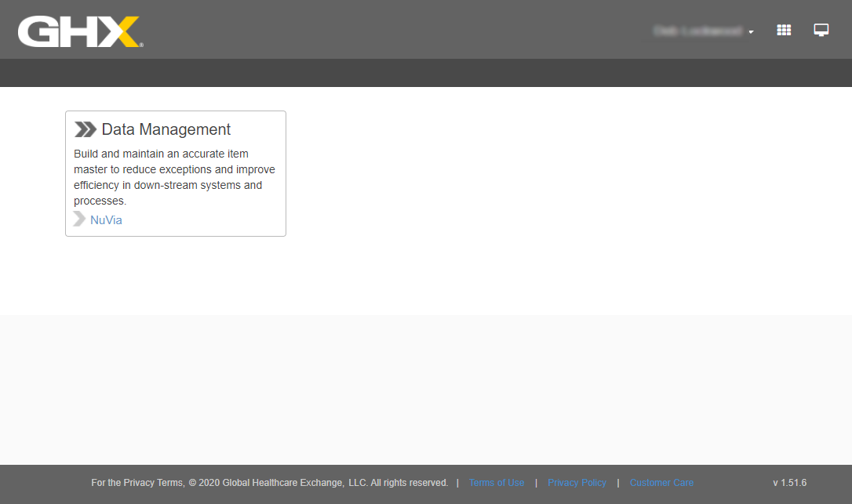The height and width of the screenshot is (504, 852).
Task: Open the NuVia link
Action: click(106, 220)
